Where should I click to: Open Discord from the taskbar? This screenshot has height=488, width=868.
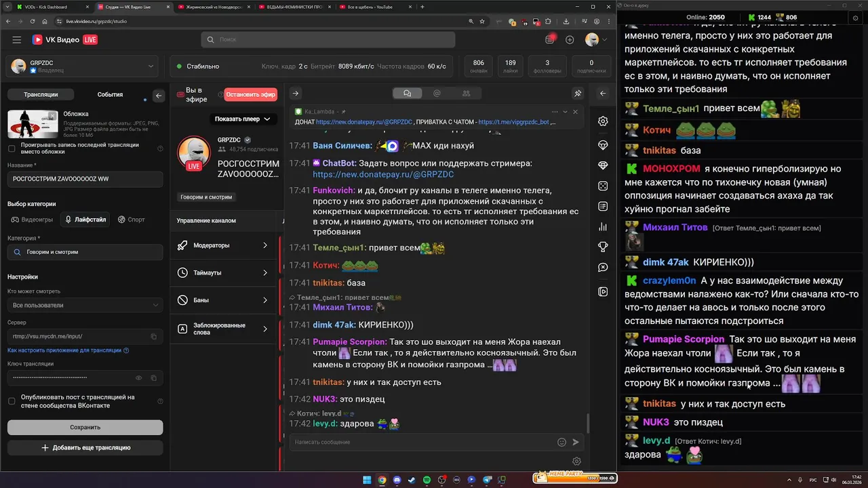(x=397, y=480)
